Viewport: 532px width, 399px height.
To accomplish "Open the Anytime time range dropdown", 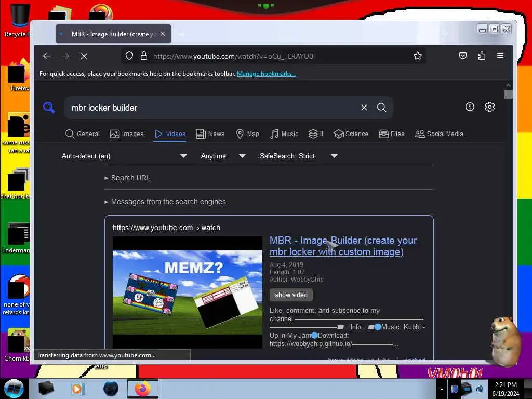I will pos(223,156).
